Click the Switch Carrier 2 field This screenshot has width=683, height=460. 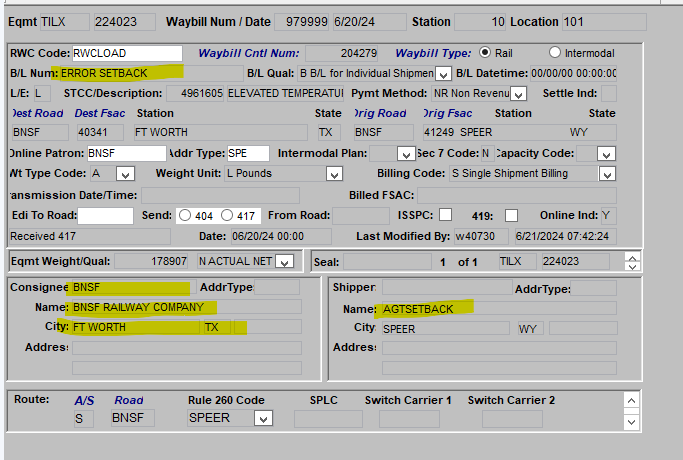tap(512, 419)
